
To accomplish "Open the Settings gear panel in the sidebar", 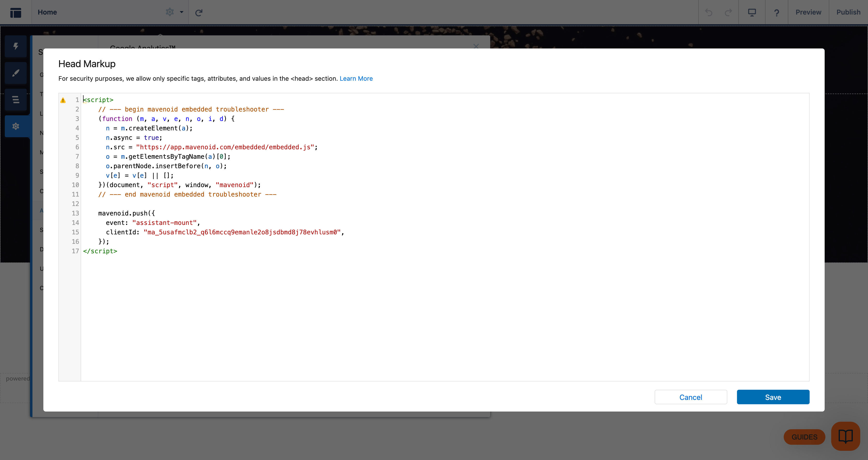I will coord(16,126).
